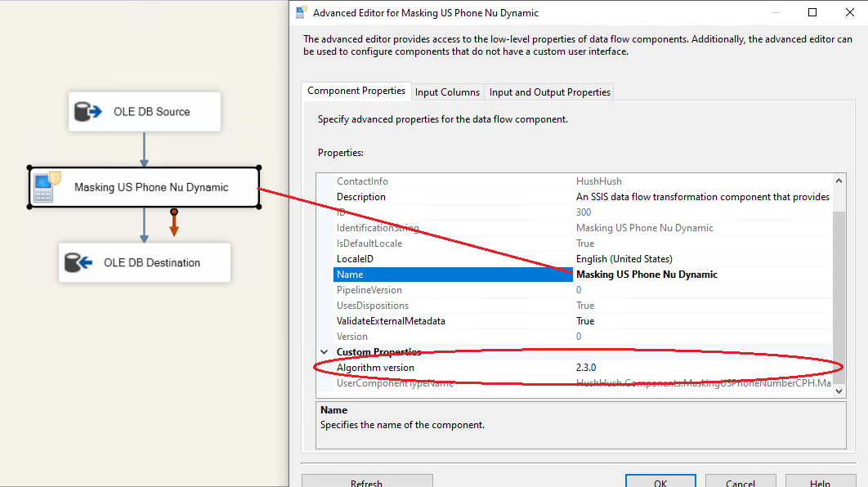The image size is (868, 487).
Task: Click the Description property row
Action: tap(361, 197)
